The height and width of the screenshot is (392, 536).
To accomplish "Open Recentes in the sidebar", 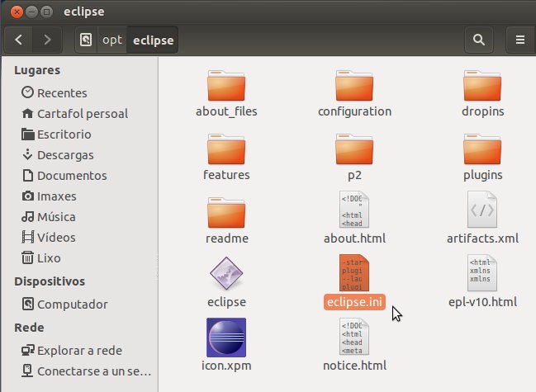I will tap(80, 93).
